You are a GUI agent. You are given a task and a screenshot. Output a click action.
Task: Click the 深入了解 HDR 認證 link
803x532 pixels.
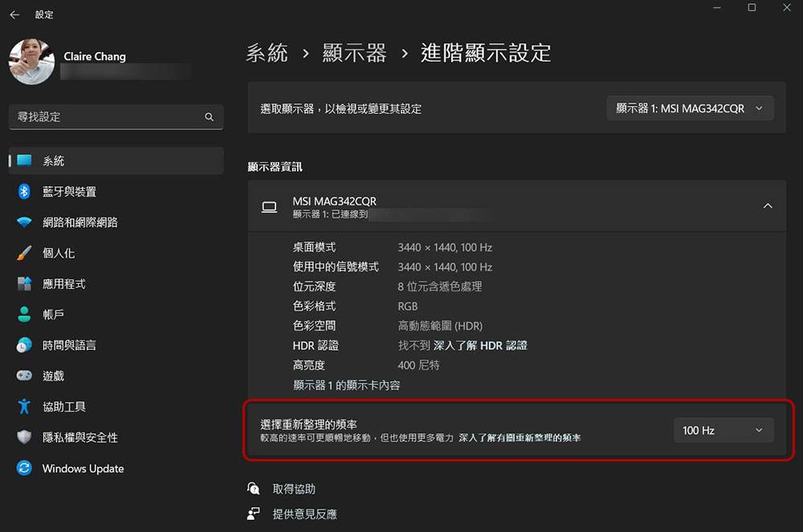480,346
